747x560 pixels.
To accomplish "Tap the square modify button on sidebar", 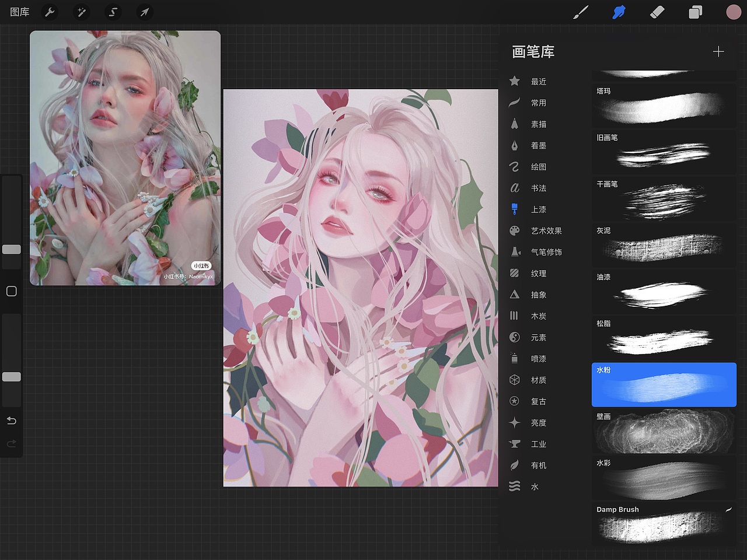I will pos(12,291).
